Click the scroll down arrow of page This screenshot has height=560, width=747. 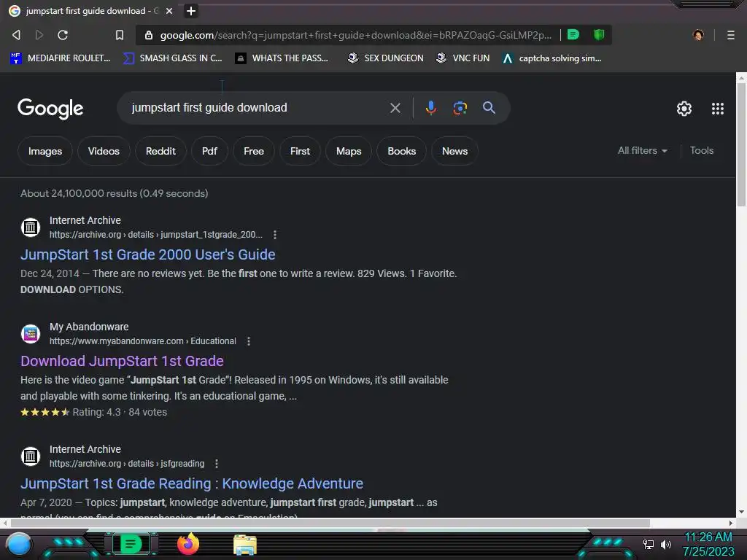pyautogui.click(x=741, y=512)
